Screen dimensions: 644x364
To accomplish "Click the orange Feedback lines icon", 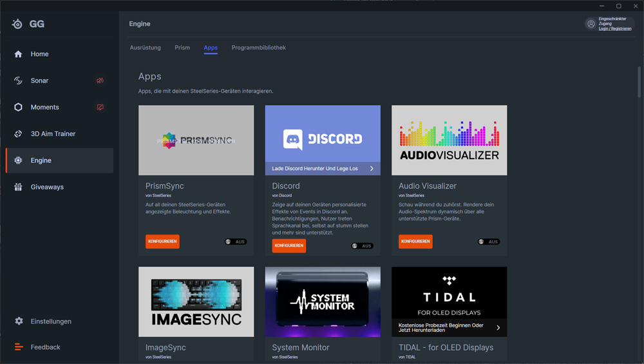I will coord(19,347).
